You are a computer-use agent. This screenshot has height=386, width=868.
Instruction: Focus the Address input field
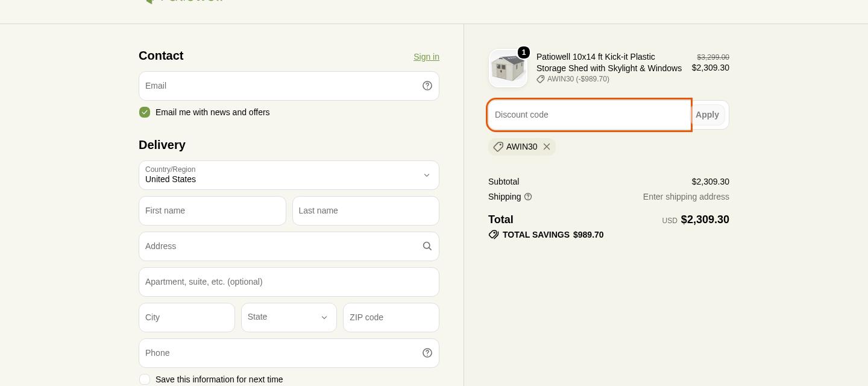click(289, 246)
